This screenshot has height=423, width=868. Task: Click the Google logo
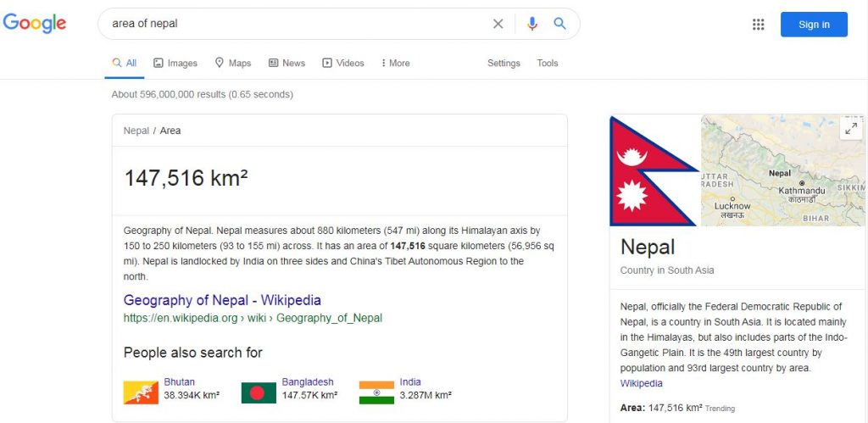35,24
